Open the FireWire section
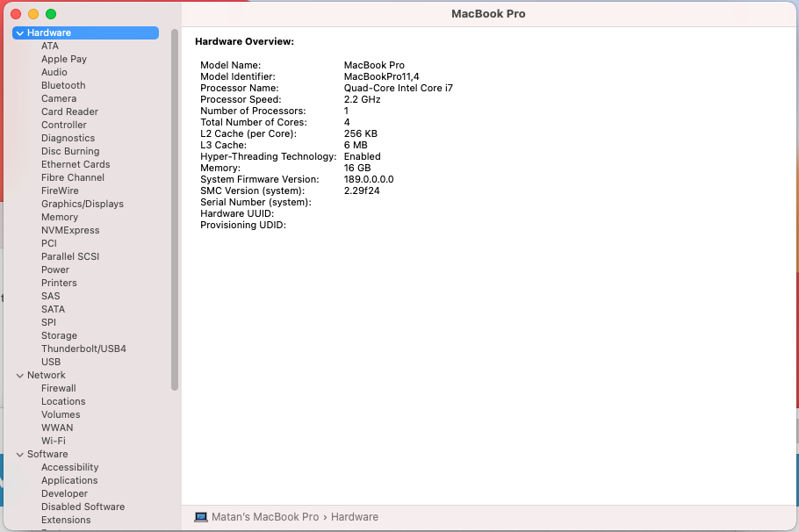 pyautogui.click(x=60, y=191)
